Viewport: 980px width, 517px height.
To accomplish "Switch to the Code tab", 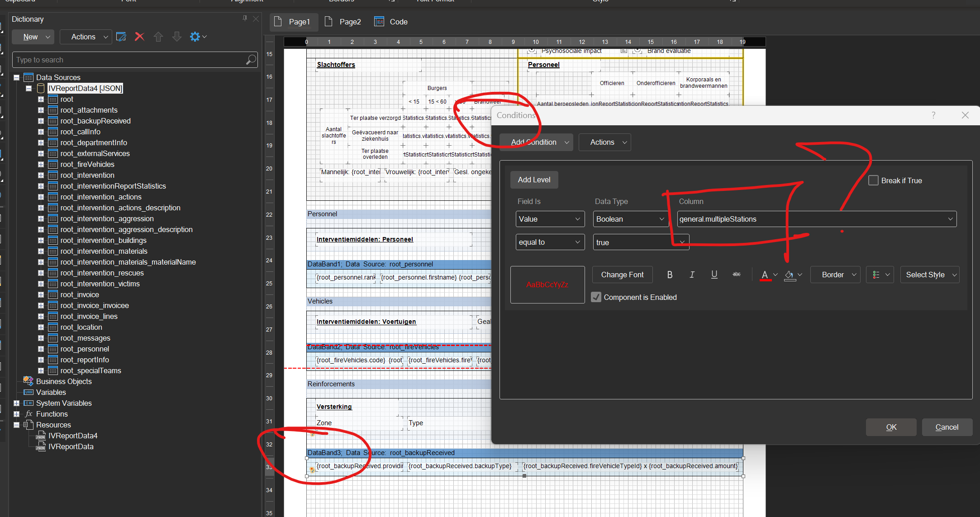I will (391, 22).
